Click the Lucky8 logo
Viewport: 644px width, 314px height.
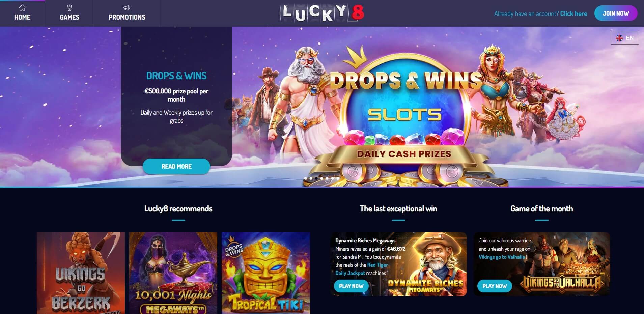[x=322, y=13]
